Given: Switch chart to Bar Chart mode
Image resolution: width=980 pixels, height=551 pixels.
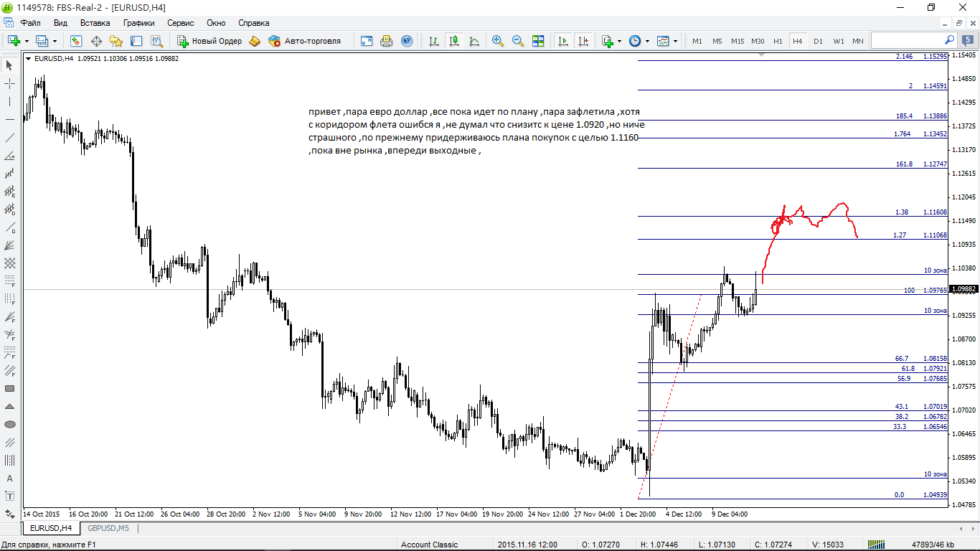Looking at the screenshot, I should point(434,41).
